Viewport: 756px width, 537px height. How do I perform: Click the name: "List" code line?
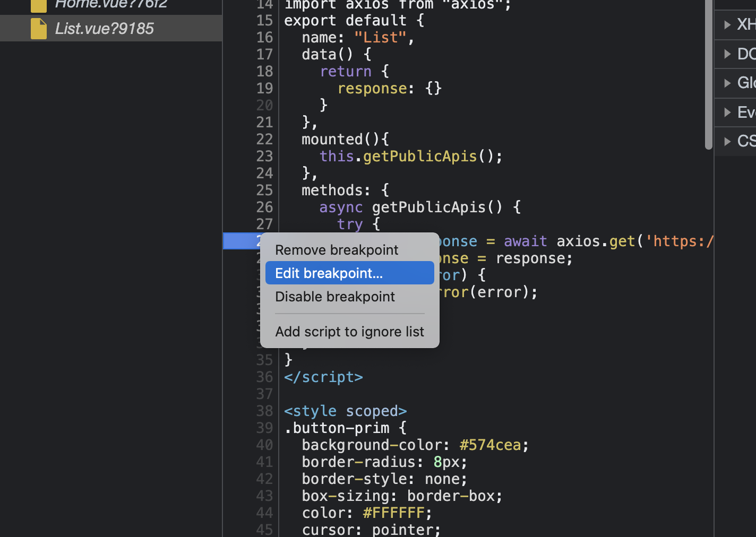[358, 37]
